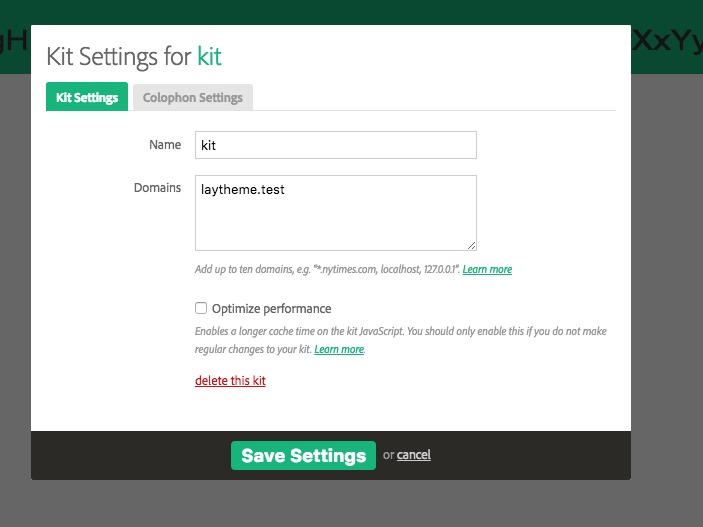The height and width of the screenshot is (527, 703).
Task: Open Learn more link about cache time
Action: pyautogui.click(x=339, y=350)
